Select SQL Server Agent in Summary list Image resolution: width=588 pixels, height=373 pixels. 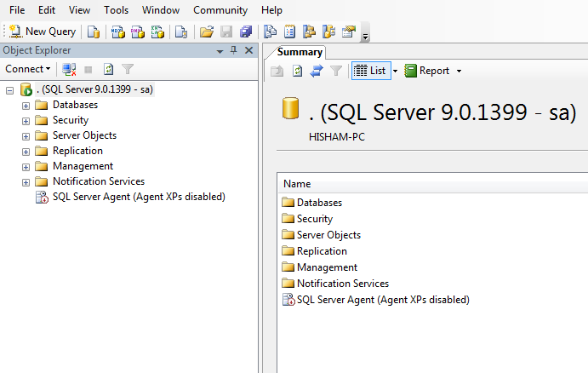pyautogui.click(x=383, y=300)
